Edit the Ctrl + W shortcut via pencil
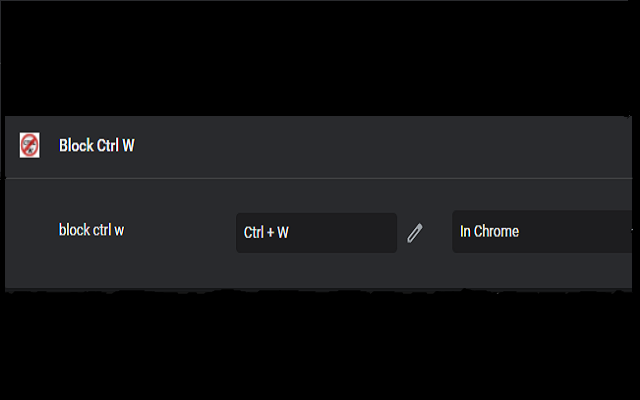This screenshot has height=400, width=640. (x=415, y=233)
